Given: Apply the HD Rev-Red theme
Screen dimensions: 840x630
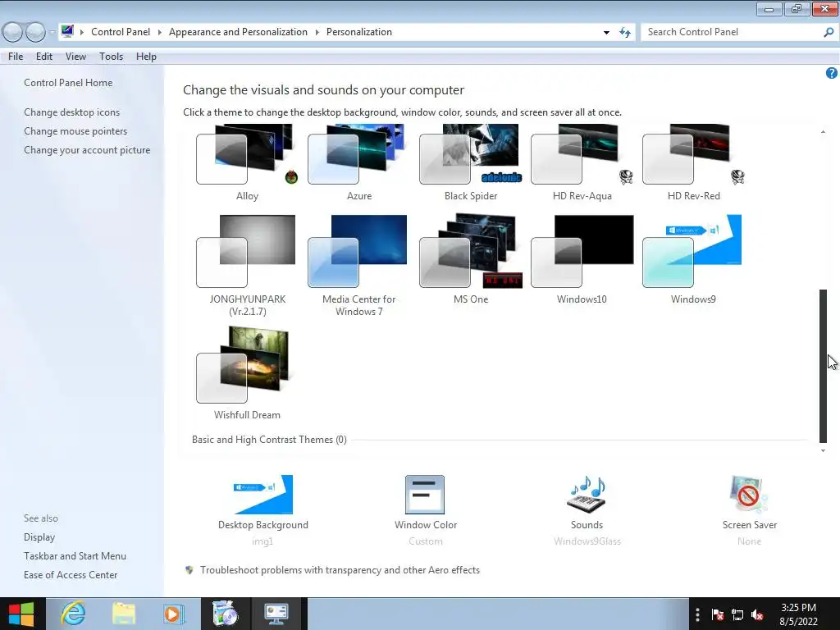Looking at the screenshot, I should 693,162.
